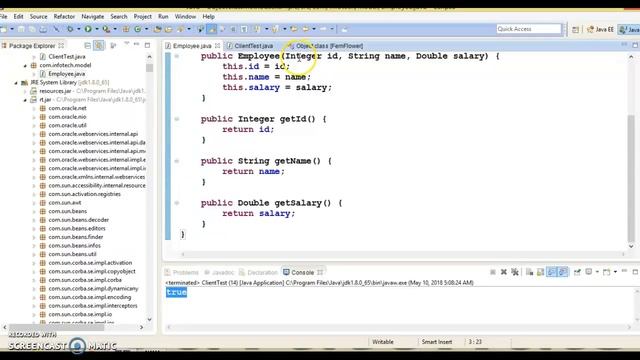Open the Window menu
Screen dimensions: 640x360
(185, 16)
